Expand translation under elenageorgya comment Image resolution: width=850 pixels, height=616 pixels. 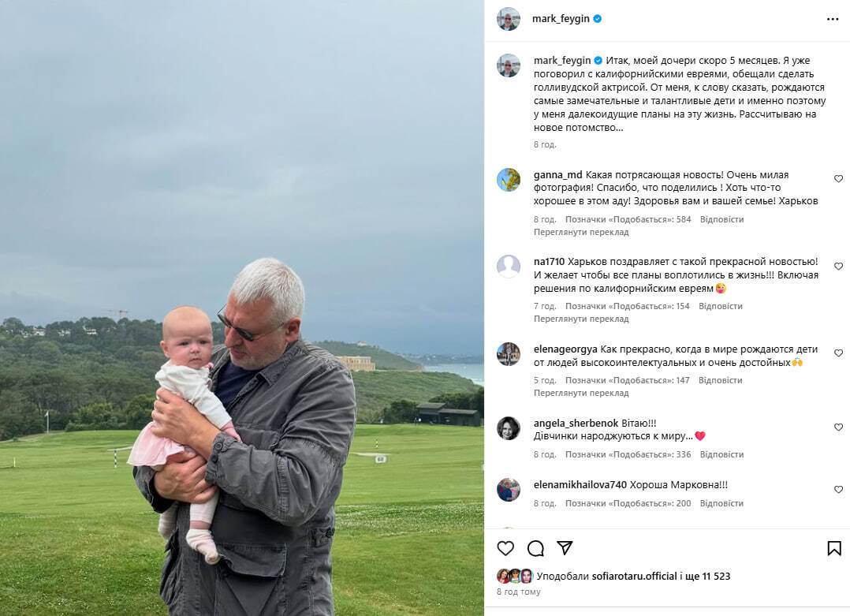[581, 393]
